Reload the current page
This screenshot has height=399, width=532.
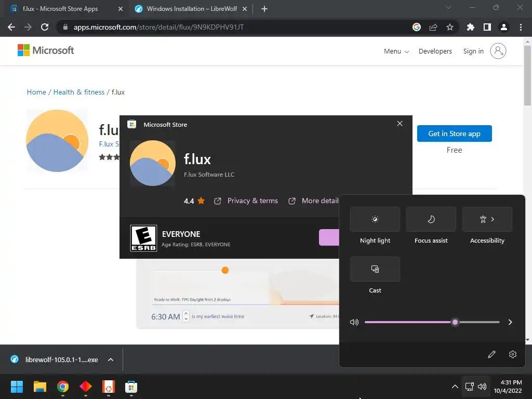(x=45, y=27)
